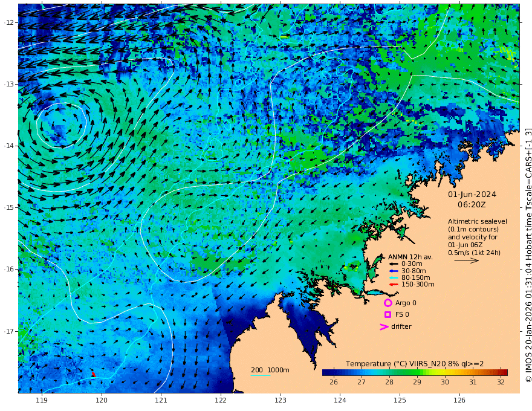Click the vertical IMOS copyright text
Image resolution: width=532 pixels, height=411 pixels.
tap(528, 255)
